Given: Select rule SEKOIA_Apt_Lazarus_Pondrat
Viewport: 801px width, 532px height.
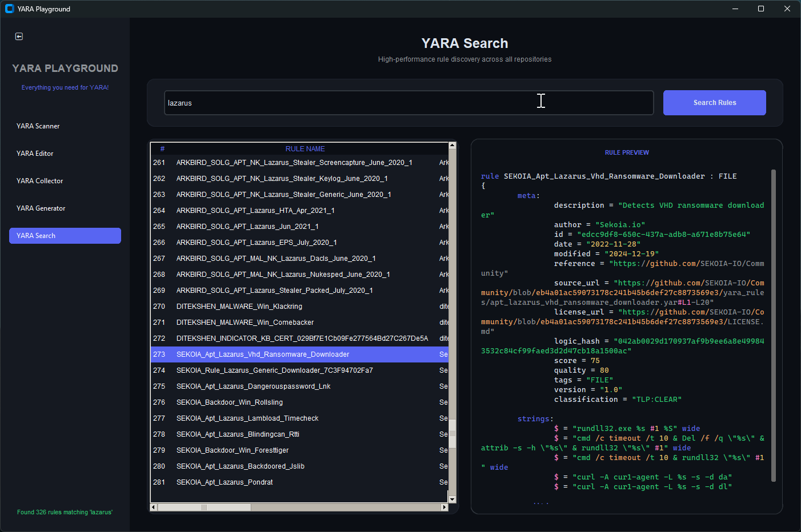Looking at the screenshot, I should coord(225,482).
